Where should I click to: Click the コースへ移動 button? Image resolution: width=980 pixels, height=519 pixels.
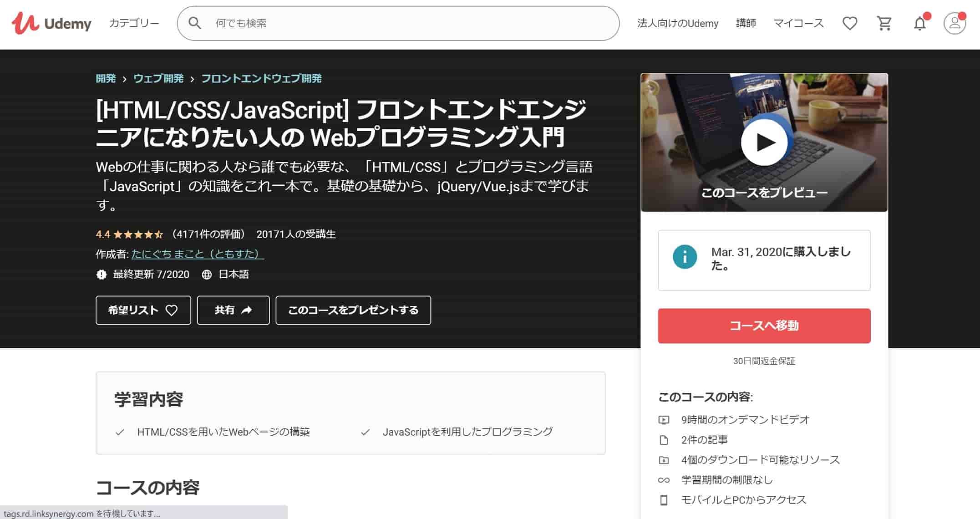click(764, 326)
